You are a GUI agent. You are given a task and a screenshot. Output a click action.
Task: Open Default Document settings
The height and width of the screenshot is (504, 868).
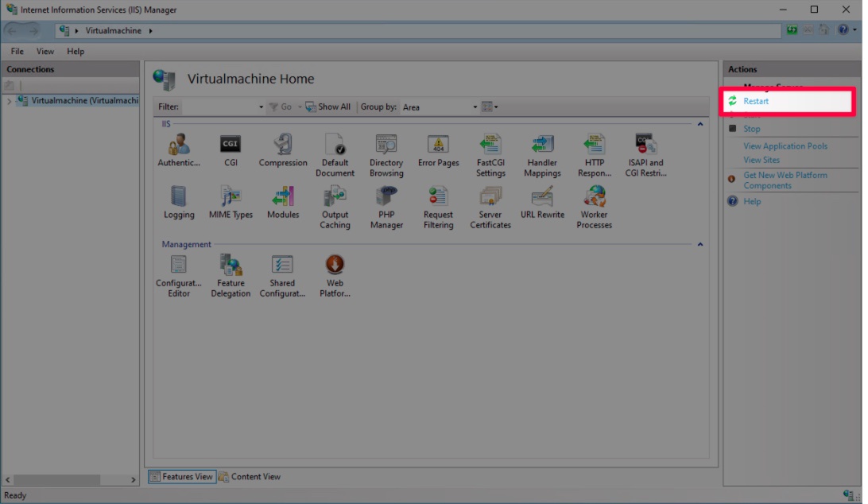(x=335, y=155)
